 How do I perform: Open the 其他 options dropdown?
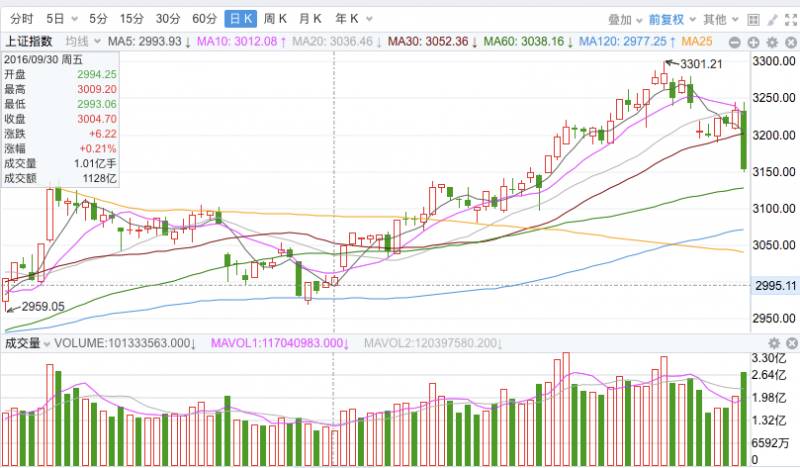tap(720, 20)
